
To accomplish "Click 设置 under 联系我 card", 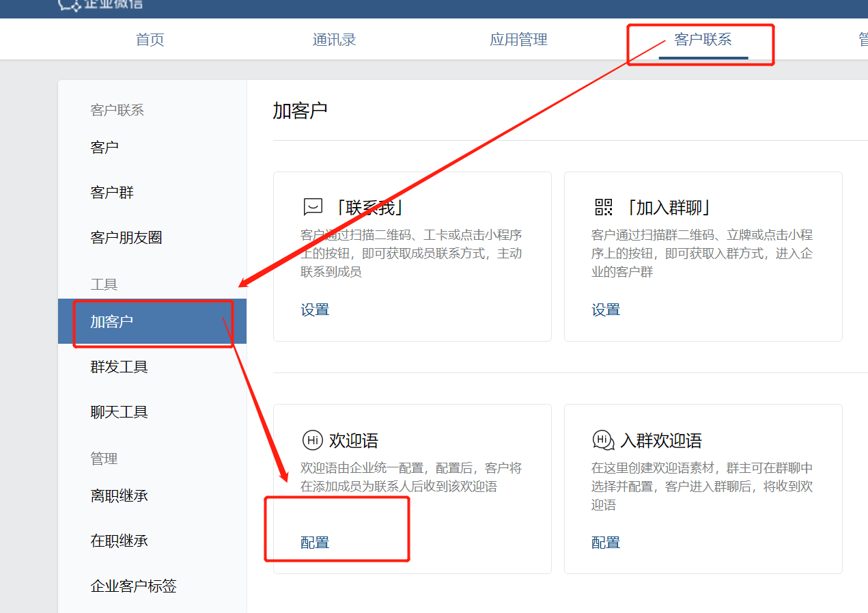I will (315, 310).
